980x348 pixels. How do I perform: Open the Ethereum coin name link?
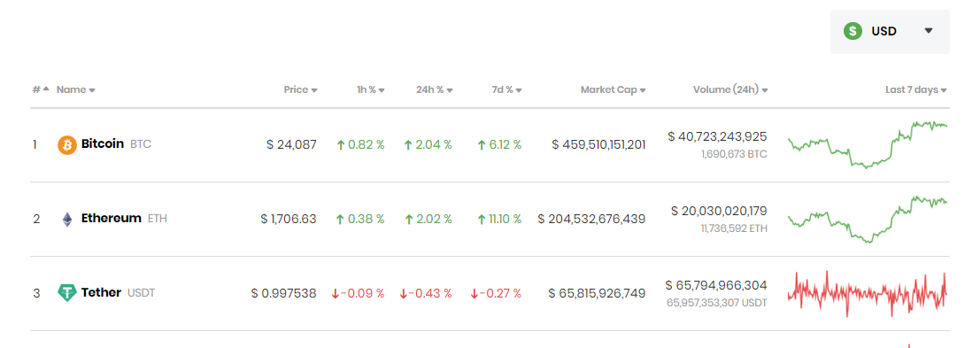point(112,219)
